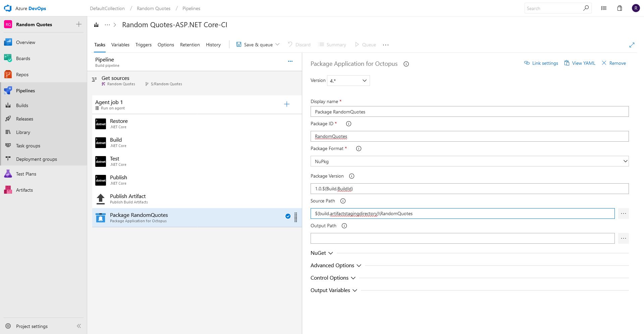
Task: Select the Get sources row
Action: [x=195, y=81]
